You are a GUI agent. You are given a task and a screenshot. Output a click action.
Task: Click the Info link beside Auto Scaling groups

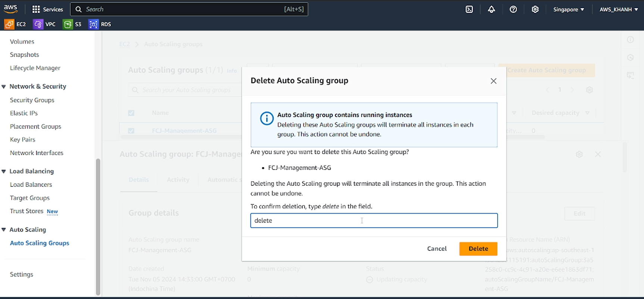(231, 71)
